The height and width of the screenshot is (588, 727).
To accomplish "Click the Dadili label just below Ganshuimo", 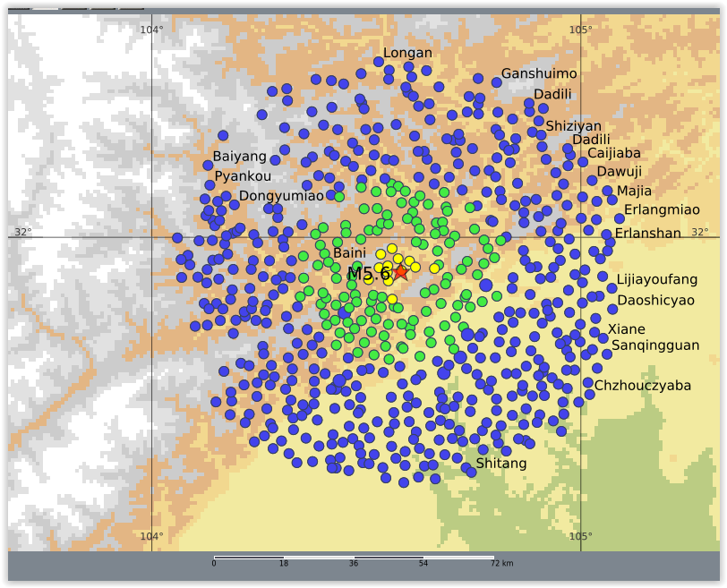I will click(x=552, y=94).
